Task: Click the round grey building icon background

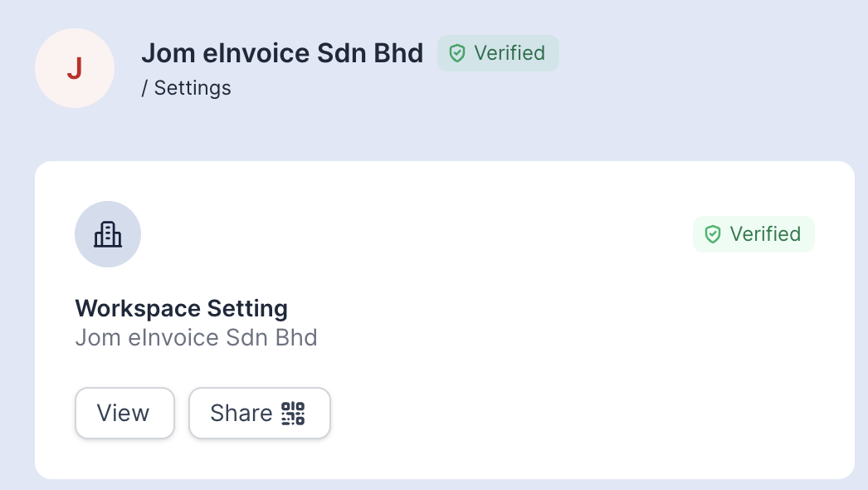Action: 108,234
